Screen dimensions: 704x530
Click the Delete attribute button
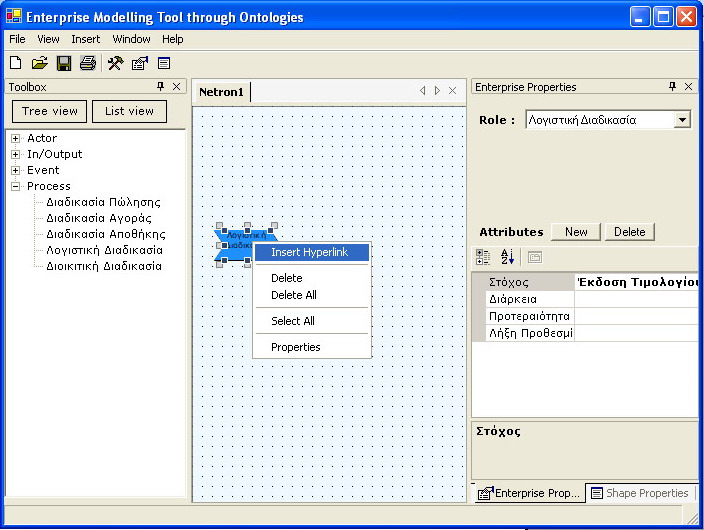click(629, 232)
